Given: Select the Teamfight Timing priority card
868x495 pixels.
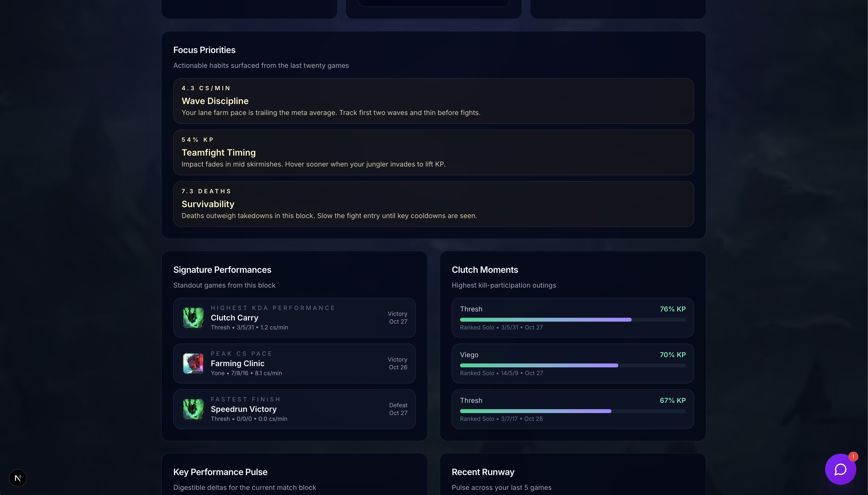Looking at the screenshot, I should point(433,152).
